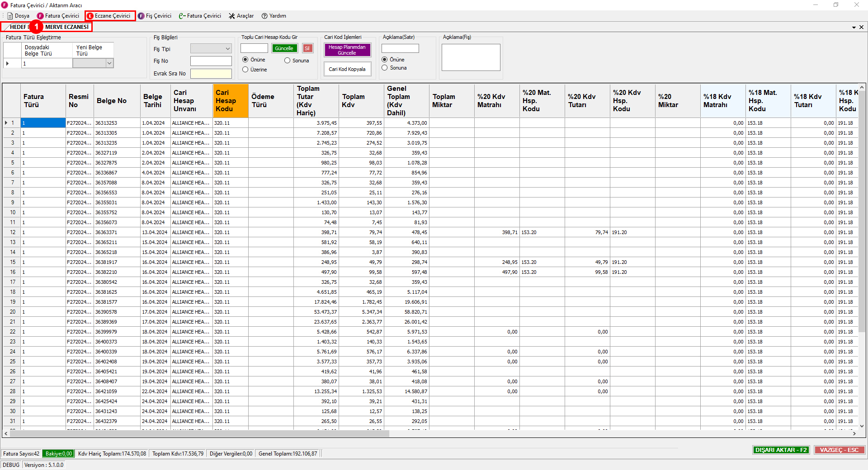This screenshot has height=470, width=868.
Task: Click Kdv Hariç Toplam:174.570,08 status entry
Action: [112, 454]
